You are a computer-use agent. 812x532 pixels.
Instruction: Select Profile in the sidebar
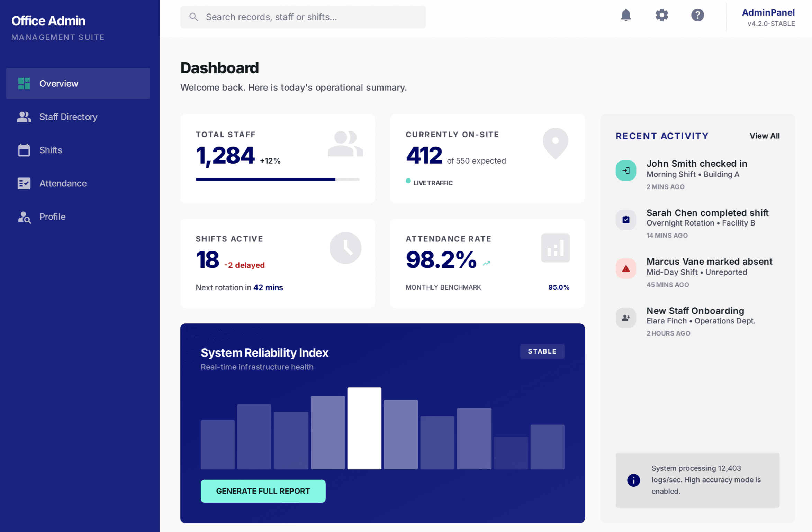click(x=52, y=217)
